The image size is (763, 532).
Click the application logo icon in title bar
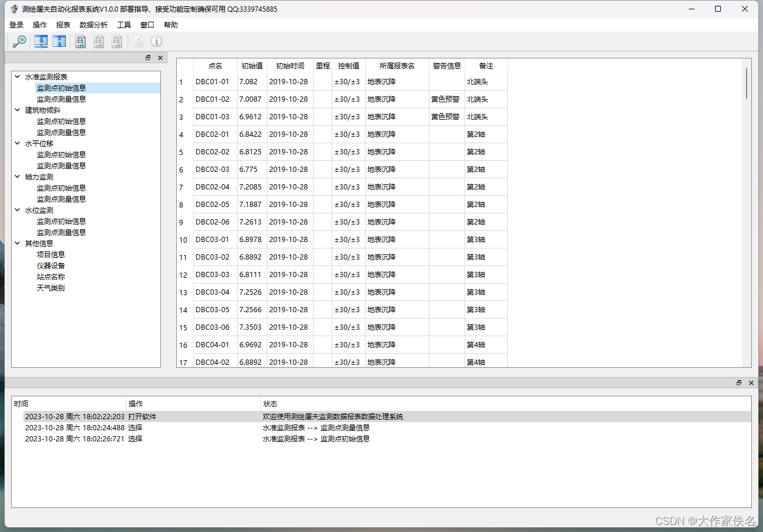pos(14,9)
